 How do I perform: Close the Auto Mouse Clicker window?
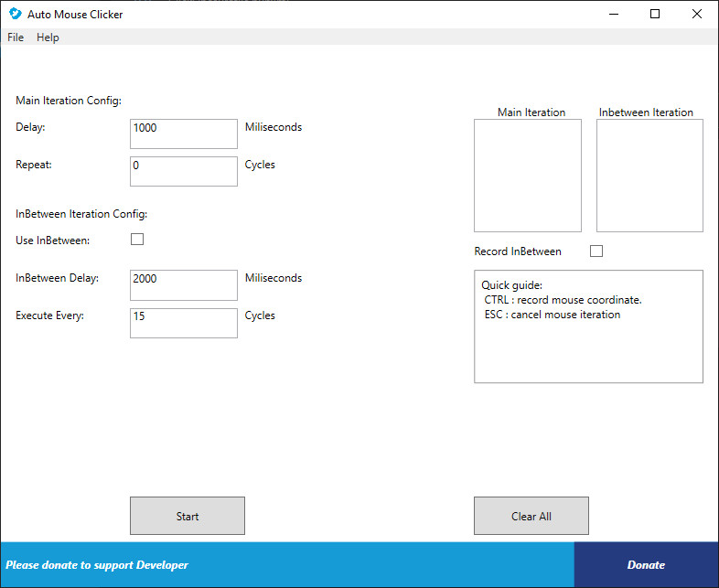click(696, 14)
